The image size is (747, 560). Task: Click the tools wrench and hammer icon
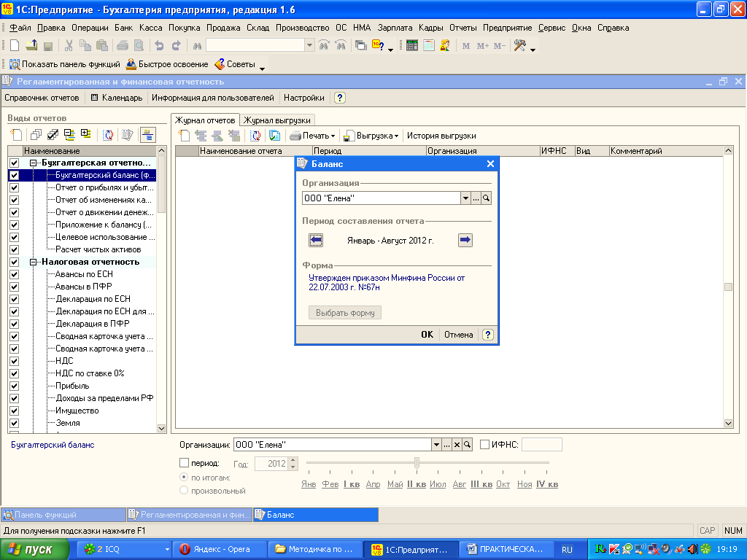519,46
